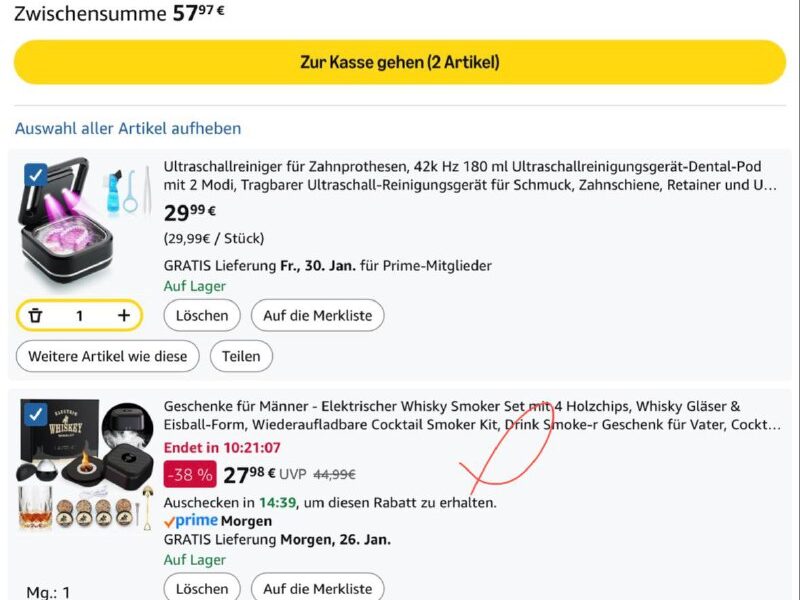Click Löschen for the Whisky Smoker Set
The height and width of the screenshot is (600, 800).
pyautogui.click(x=202, y=588)
